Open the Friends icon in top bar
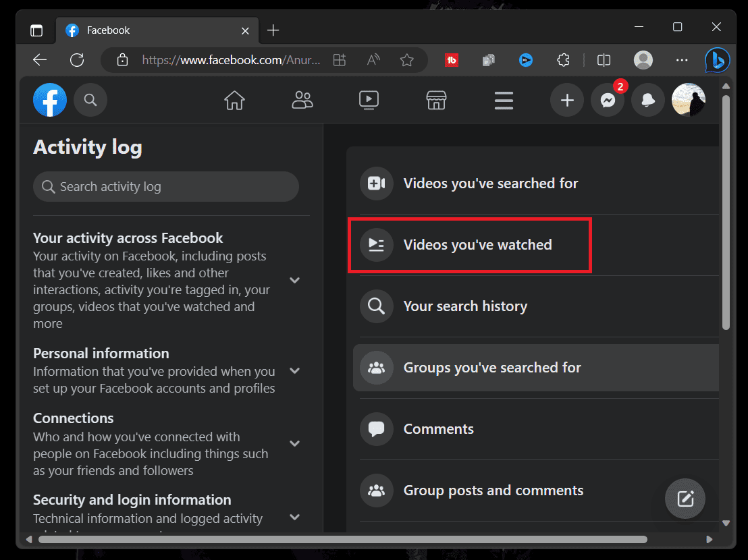This screenshot has width=748, height=560. [302, 100]
